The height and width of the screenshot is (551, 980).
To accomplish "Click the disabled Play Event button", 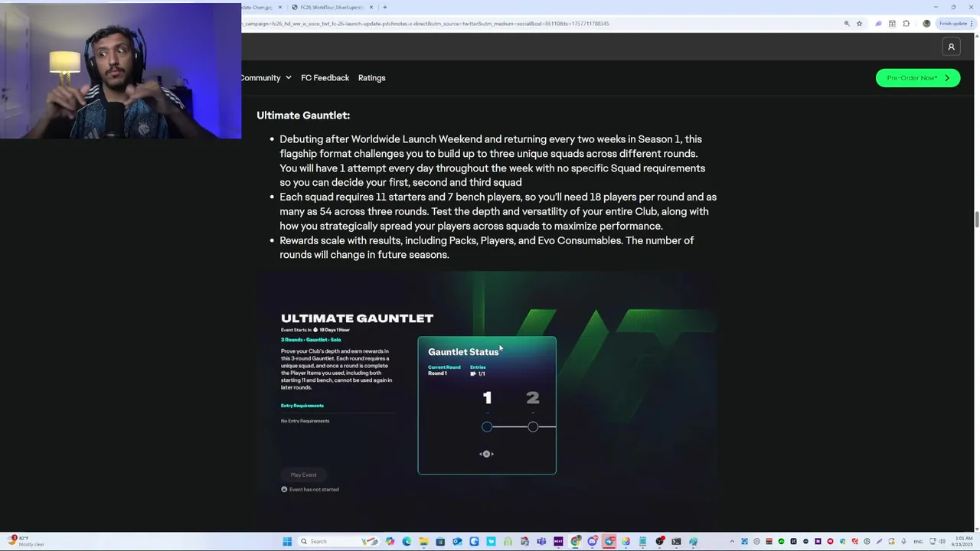I will tap(303, 474).
